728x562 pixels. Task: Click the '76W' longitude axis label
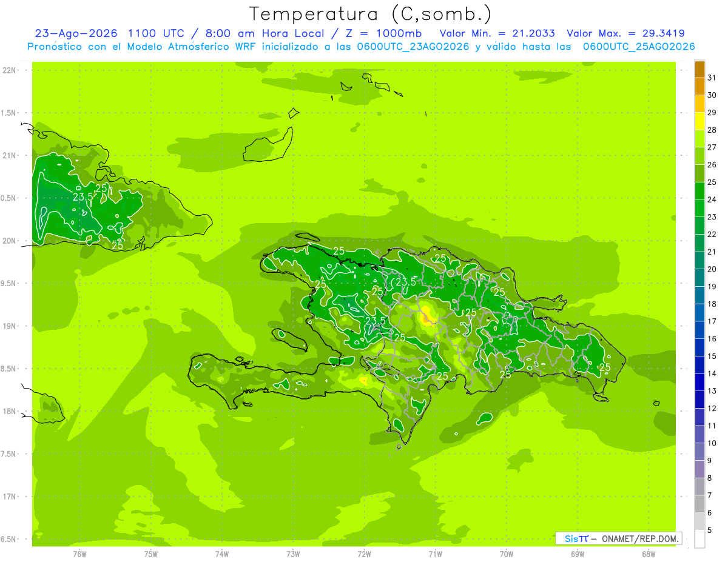(x=79, y=554)
